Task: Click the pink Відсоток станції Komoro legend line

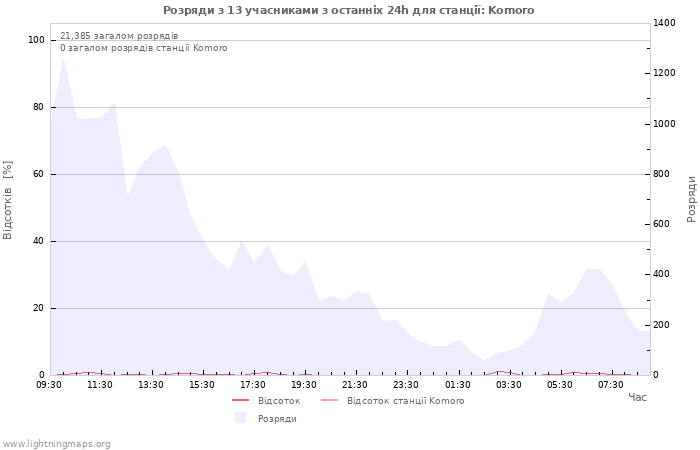Action: (x=329, y=401)
